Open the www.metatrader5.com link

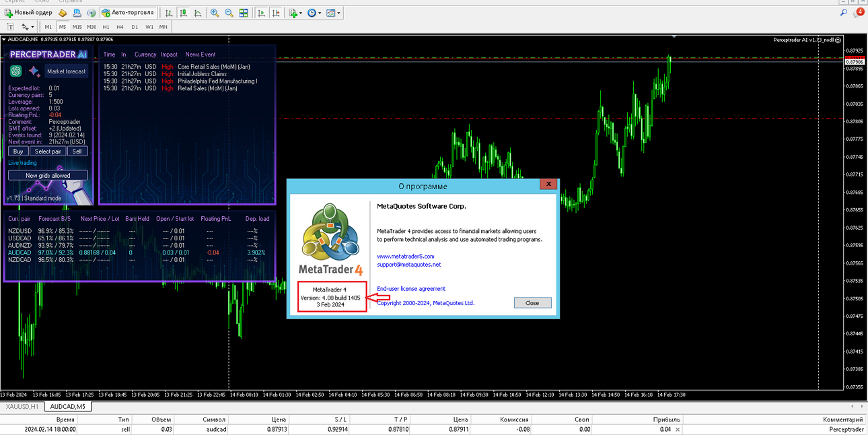[405, 257]
